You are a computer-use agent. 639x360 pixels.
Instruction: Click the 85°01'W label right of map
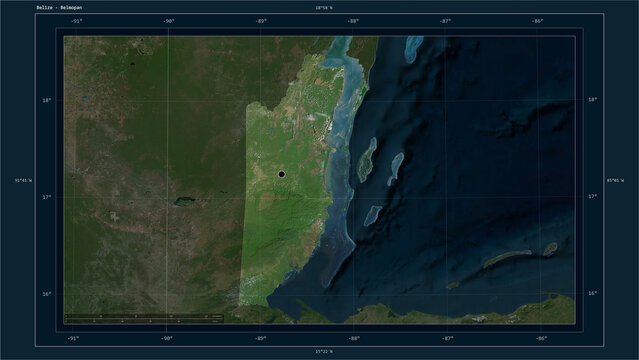[x=615, y=180]
